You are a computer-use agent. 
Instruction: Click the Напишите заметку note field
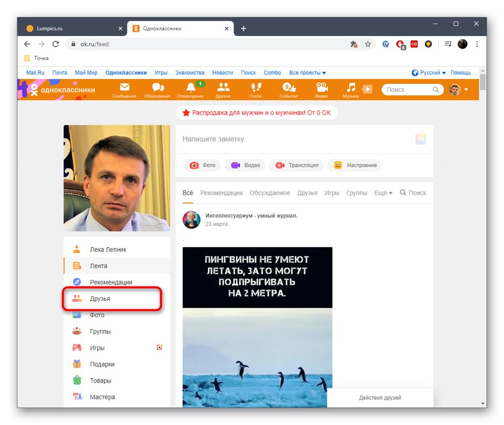(296, 139)
